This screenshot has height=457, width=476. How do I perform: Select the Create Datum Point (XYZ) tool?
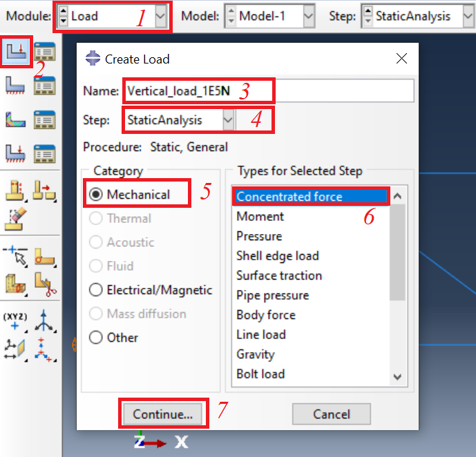(15, 322)
